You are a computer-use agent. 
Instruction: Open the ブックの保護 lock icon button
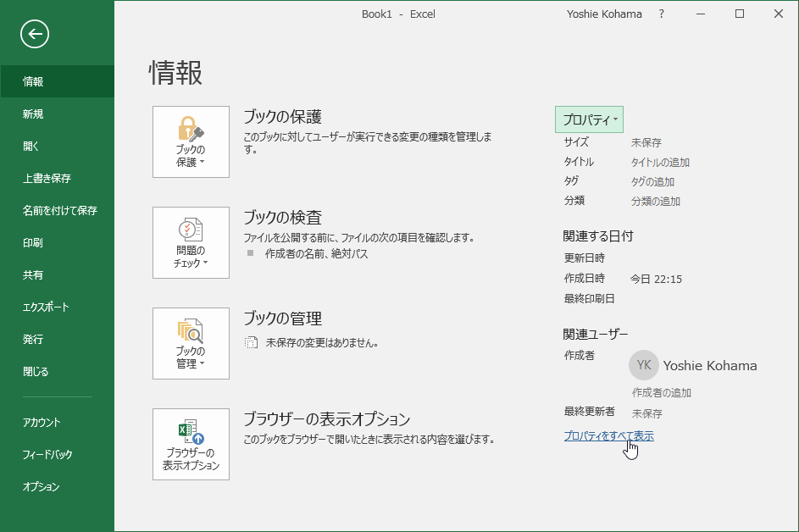(191, 141)
